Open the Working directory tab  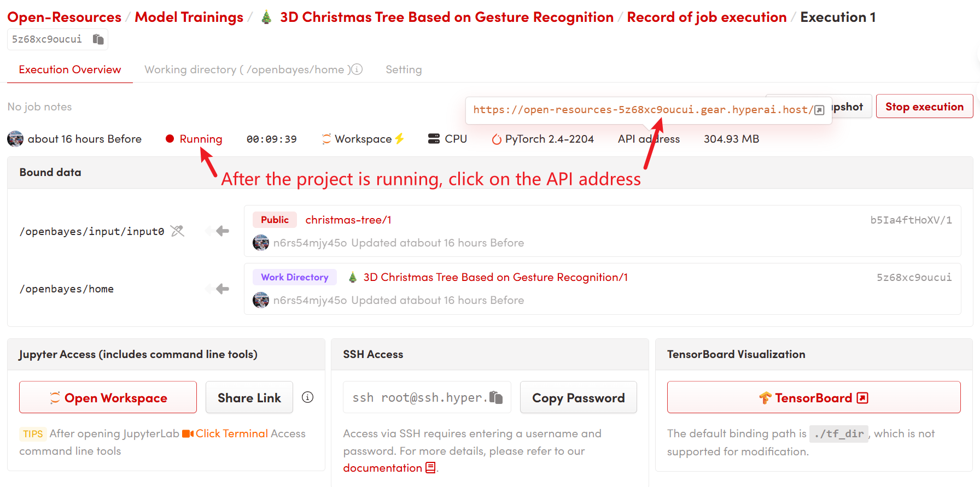point(244,69)
